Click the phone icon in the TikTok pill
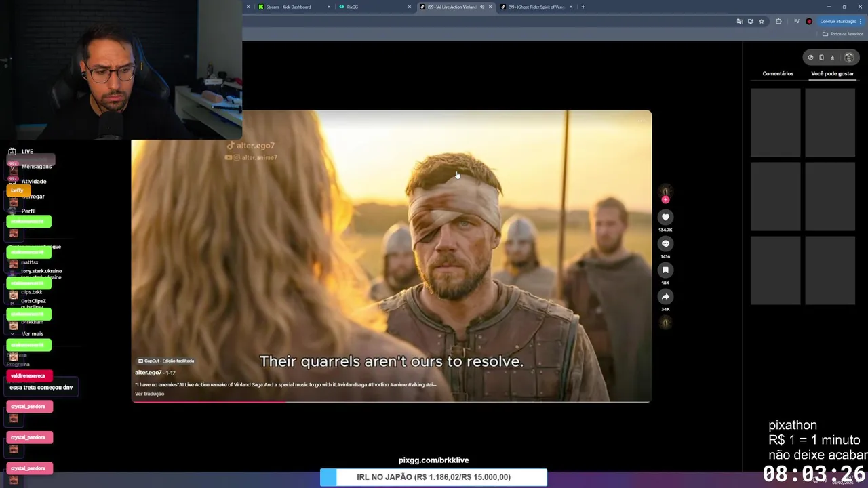Viewport: 868px width, 488px height. coord(821,58)
